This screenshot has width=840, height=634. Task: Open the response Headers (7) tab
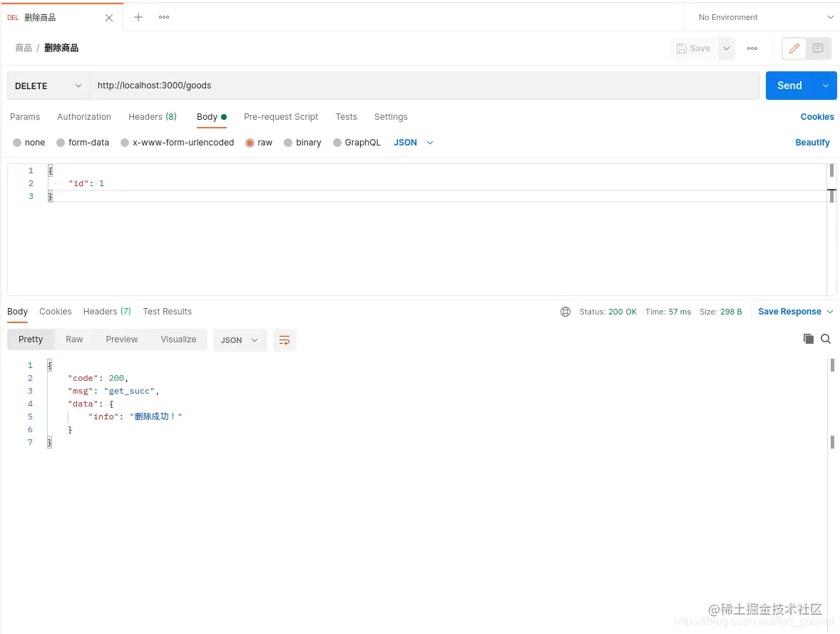(107, 312)
